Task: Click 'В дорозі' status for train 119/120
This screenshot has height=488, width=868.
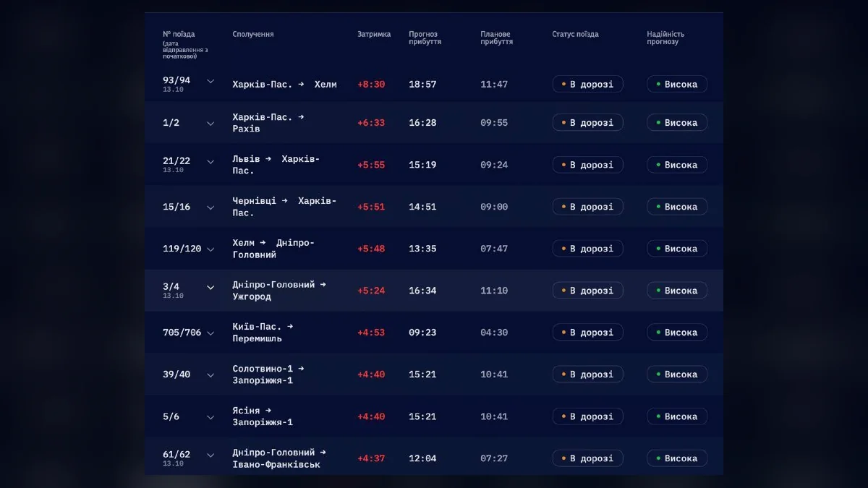Action: 587,249
